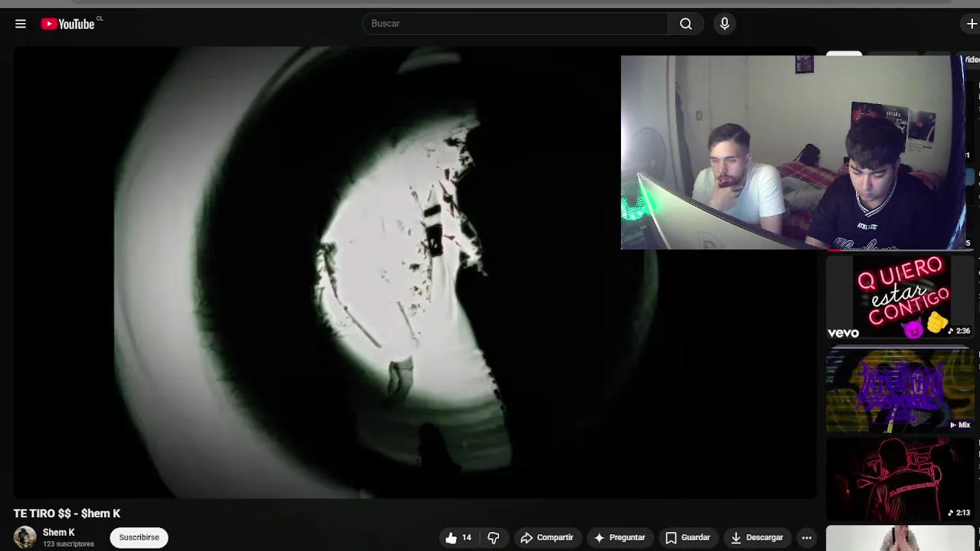Viewport: 980px width, 551px height.
Task: Open more actions three-dot menu
Action: [806, 538]
